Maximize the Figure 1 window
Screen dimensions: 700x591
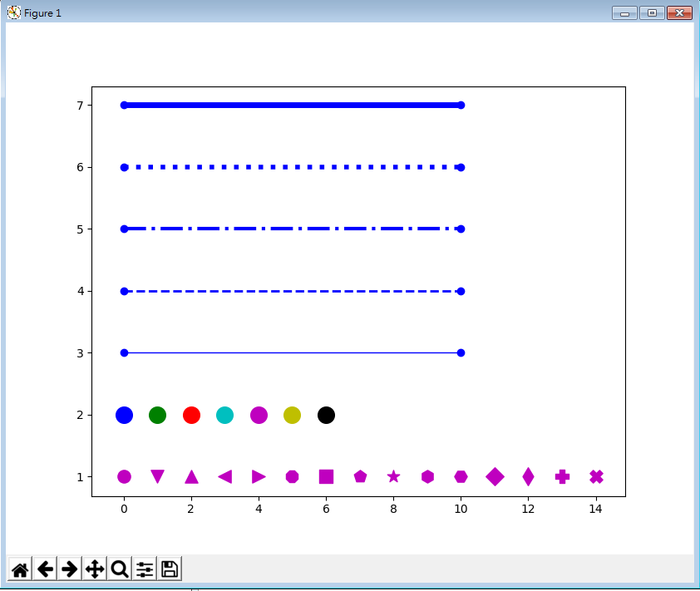tap(651, 12)
